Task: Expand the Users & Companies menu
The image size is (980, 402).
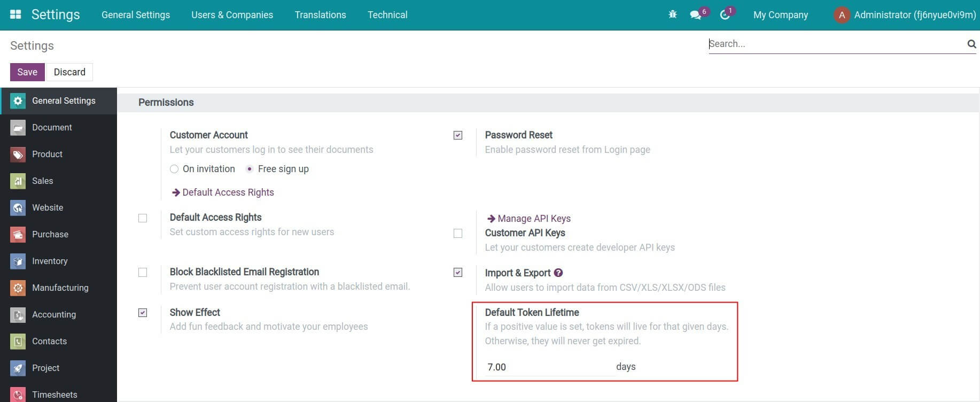Action: coord(232,15)
